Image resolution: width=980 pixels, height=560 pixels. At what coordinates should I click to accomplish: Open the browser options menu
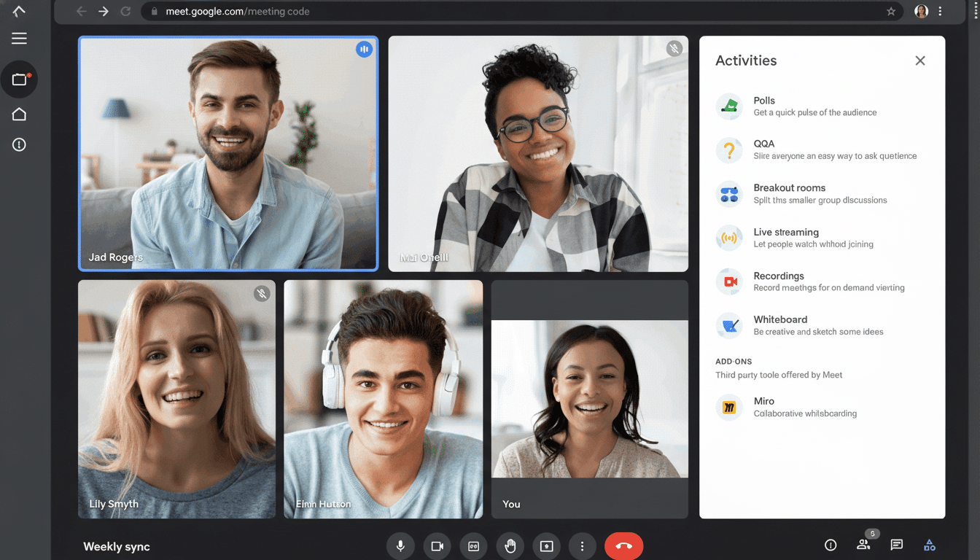(x=941, y=11)
